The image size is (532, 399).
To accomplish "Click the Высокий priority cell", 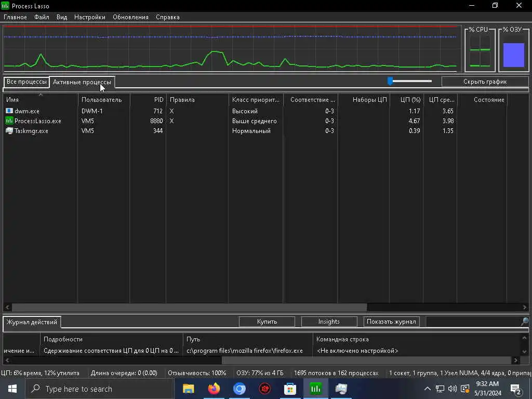I will click(x=245, y=111).
